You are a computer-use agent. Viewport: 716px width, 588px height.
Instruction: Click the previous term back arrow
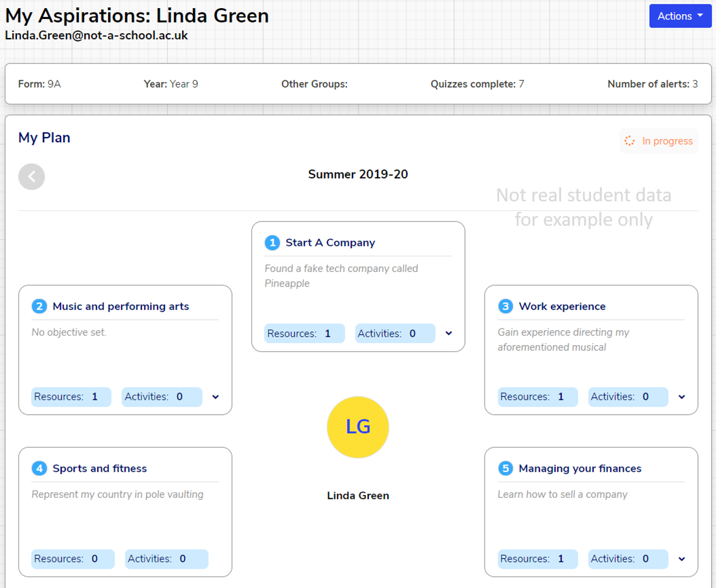pyautogui.click(x=32, y=176)
